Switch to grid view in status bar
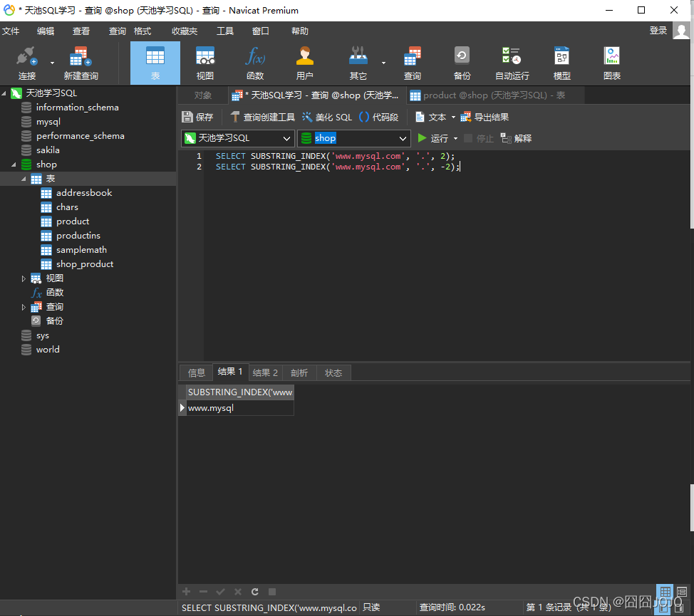The image size is (694, 616). pyautogui.click(x=665, y=592)
